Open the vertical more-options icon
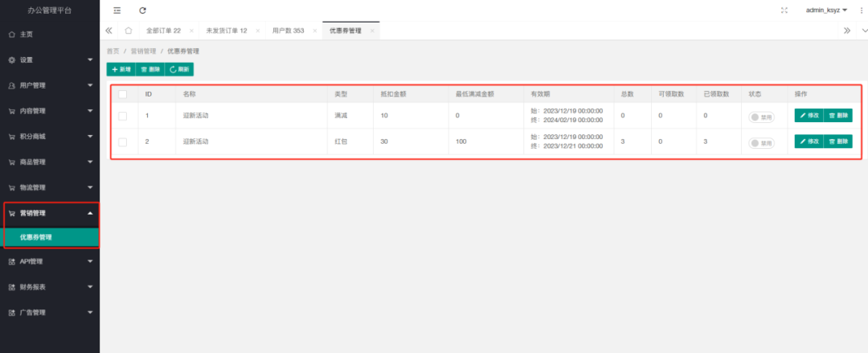Screen dimensions: 868x353 862,10
